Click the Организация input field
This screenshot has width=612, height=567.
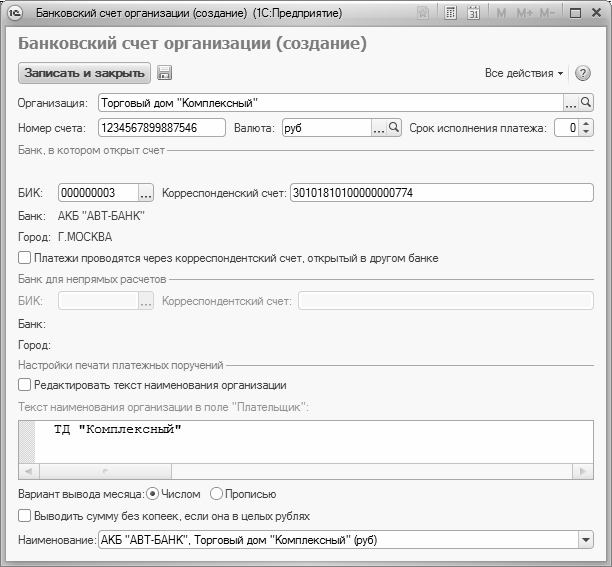pos(331,103)
